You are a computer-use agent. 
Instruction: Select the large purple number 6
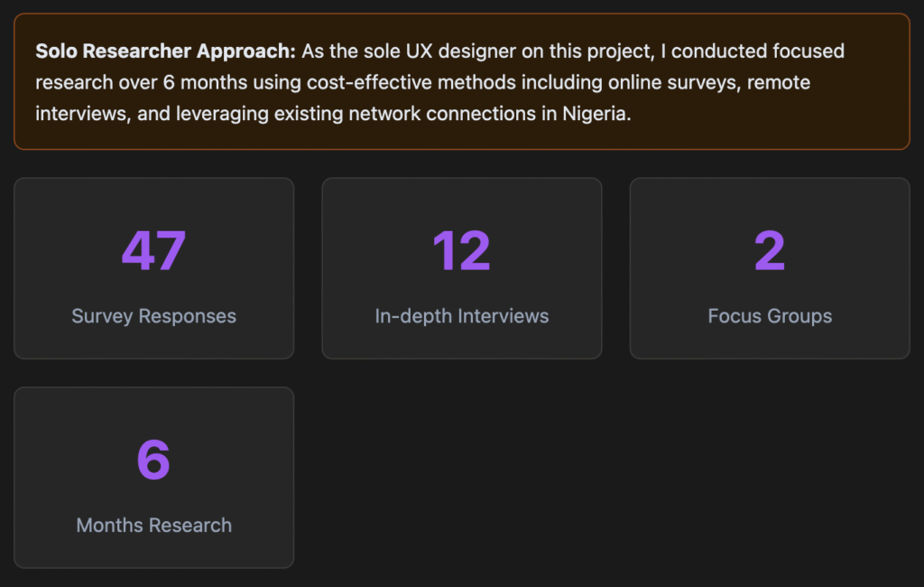[153, 460]
